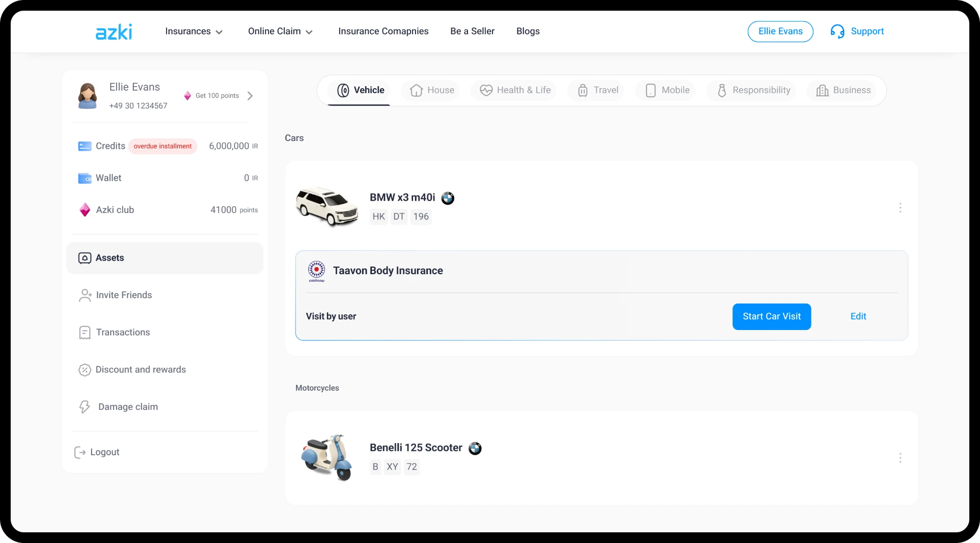Click the 41000 points value
Image resolution: width=980 pixels, height=543 pixels.
pos(223,210)
